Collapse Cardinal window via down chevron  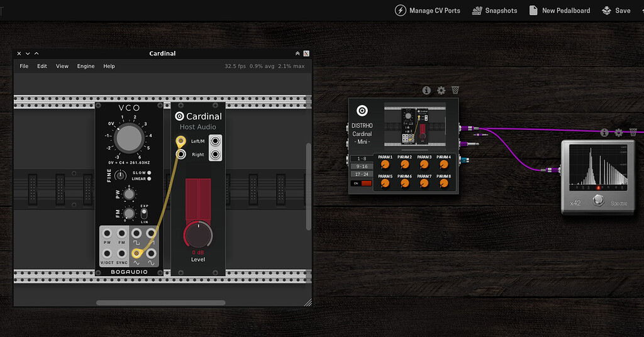(x=28, y=53)
